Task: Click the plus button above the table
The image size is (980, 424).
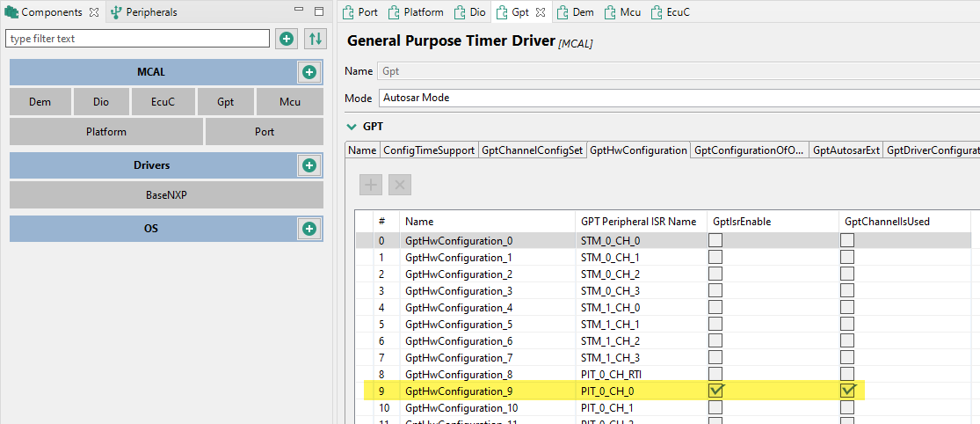Action: click(x=372, y=185)
